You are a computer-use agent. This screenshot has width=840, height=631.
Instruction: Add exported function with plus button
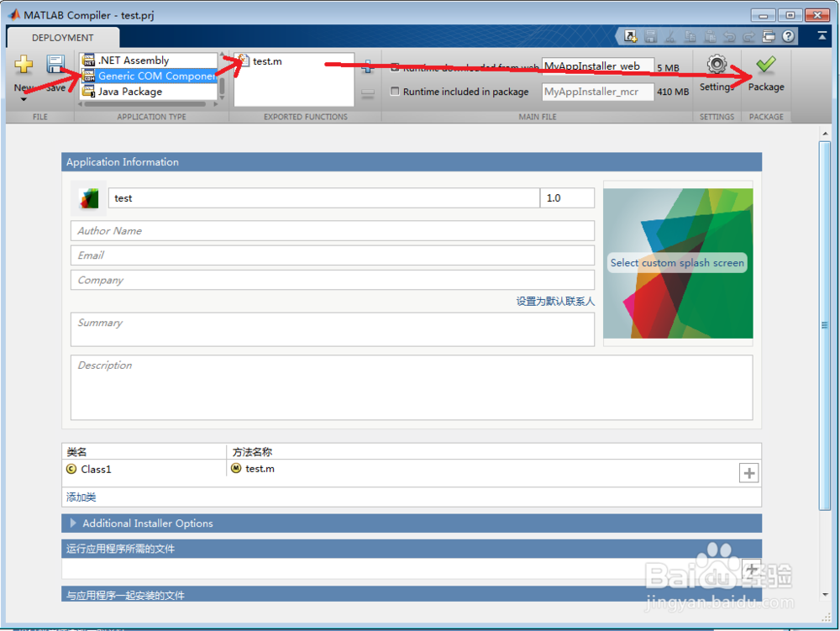pos(368,67)
